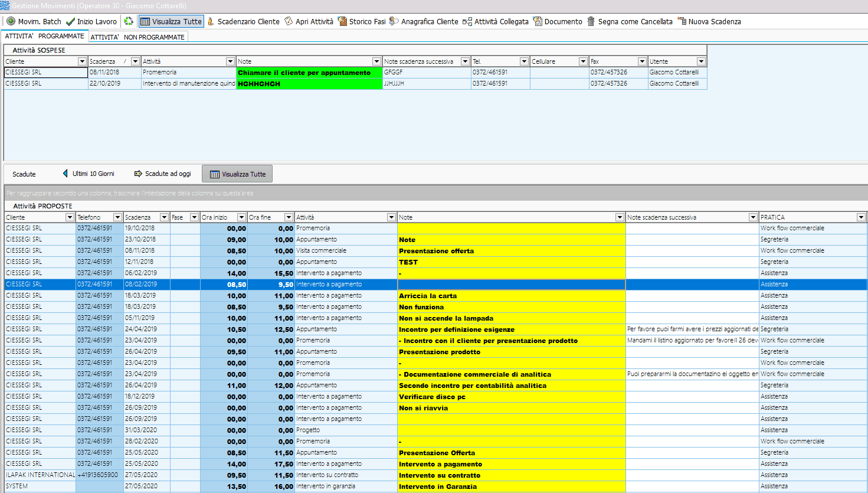The height and width of the screenshot is (493, 868).
Task: Click the 'Intervento di manutenzione' activity cell
Action: tap(188, 84)
